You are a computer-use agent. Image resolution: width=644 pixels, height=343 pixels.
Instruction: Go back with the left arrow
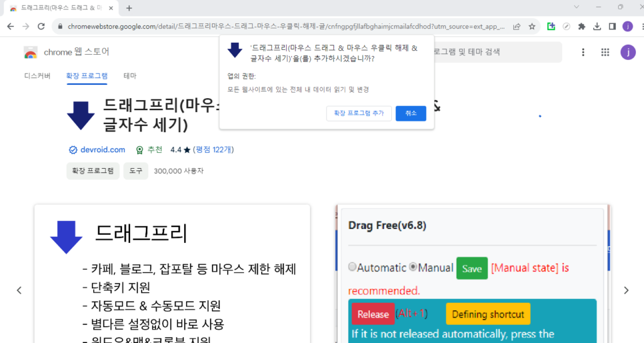[10, 26]
